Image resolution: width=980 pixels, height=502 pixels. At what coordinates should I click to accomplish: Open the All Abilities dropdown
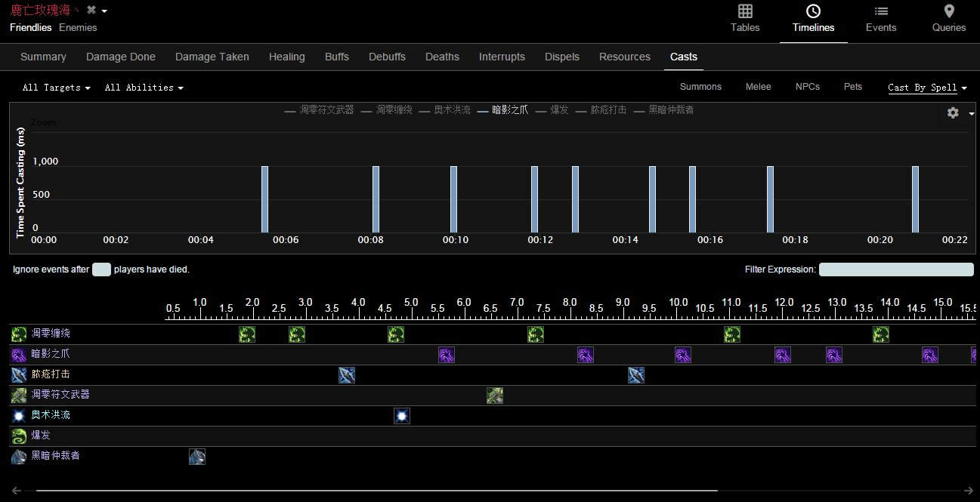pyautogui.click(x=144, y=88)
